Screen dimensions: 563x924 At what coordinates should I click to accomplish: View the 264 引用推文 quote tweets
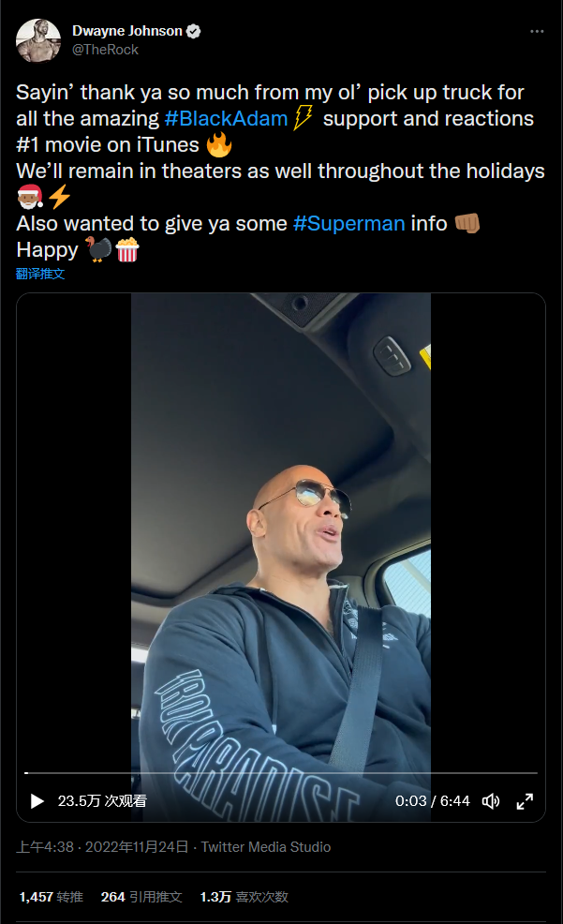[141, 897]
